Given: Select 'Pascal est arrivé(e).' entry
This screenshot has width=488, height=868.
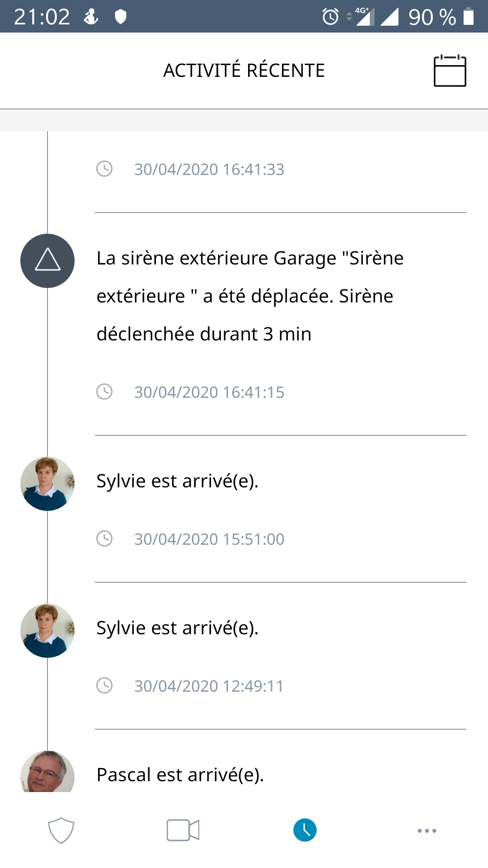Looking at the screenshot, I should [x=180, y=775].
